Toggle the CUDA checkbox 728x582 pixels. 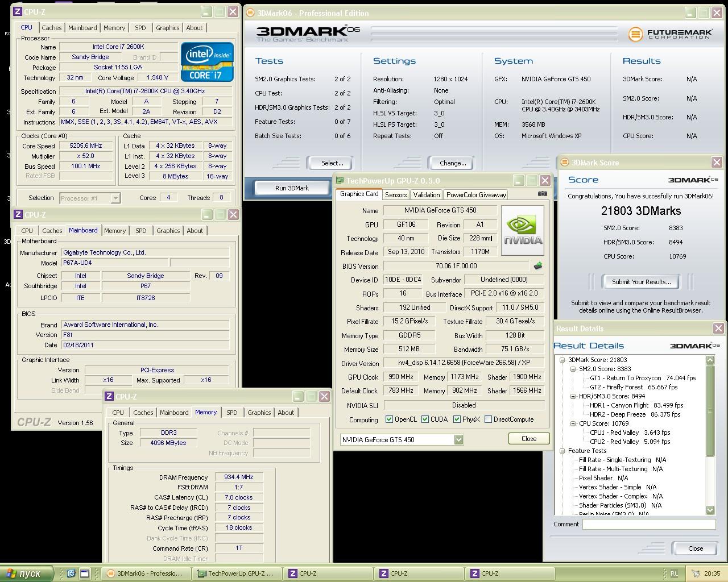pyautogui.click(x=425, y=419)
